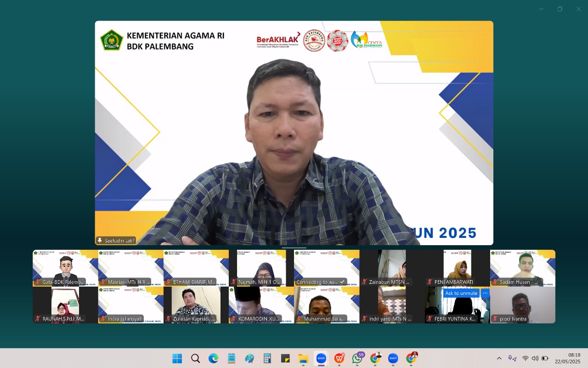Open the volume control slider from the tray
The height and width of the screenshot is (368, 588).
pyautogui.click(x=535, y=358)
